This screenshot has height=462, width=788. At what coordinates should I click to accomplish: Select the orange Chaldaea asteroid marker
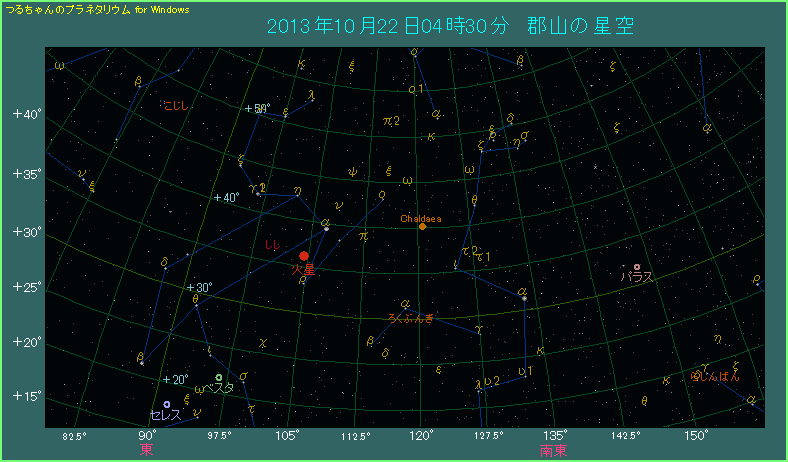[422, 226]
